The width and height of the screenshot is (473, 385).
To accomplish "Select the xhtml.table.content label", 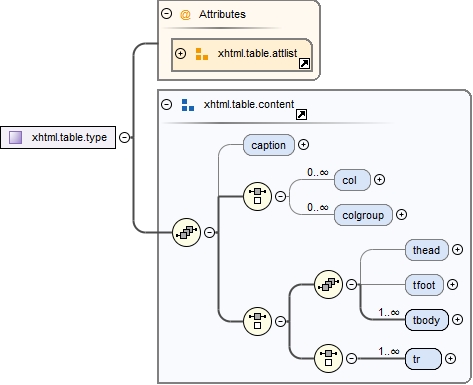I will coord(249,104).
